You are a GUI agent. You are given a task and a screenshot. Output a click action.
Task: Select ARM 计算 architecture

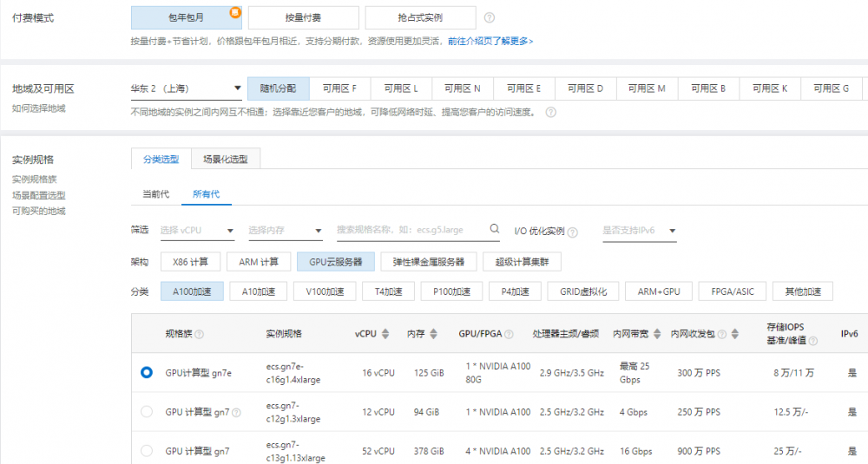pos(259,262)
